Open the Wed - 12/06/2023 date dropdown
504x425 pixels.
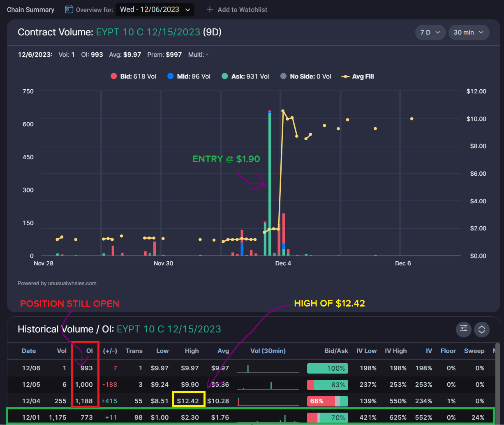(155, 9)
